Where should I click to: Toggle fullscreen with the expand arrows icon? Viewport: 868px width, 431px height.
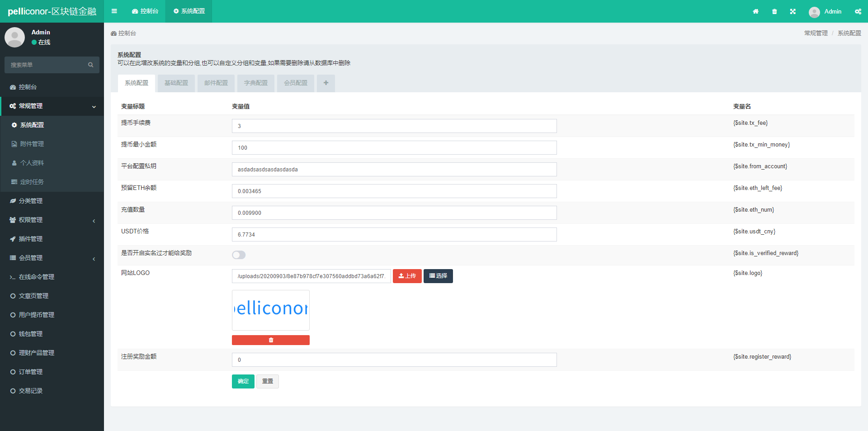pyautogui.click(x=793, y=11)
